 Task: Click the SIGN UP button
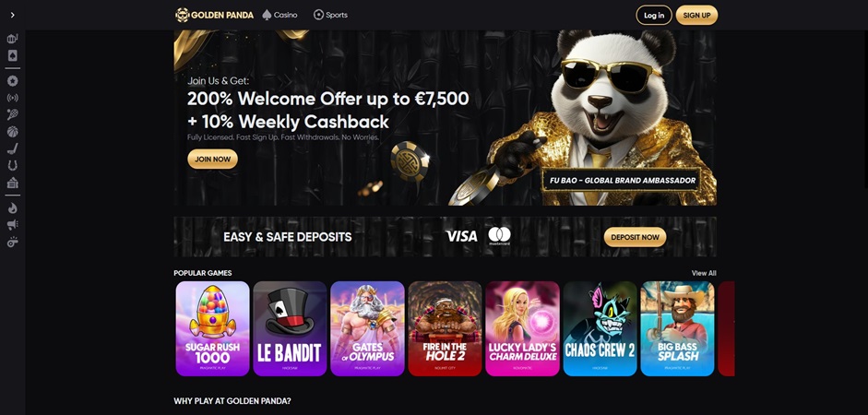[x=696, y=15]
